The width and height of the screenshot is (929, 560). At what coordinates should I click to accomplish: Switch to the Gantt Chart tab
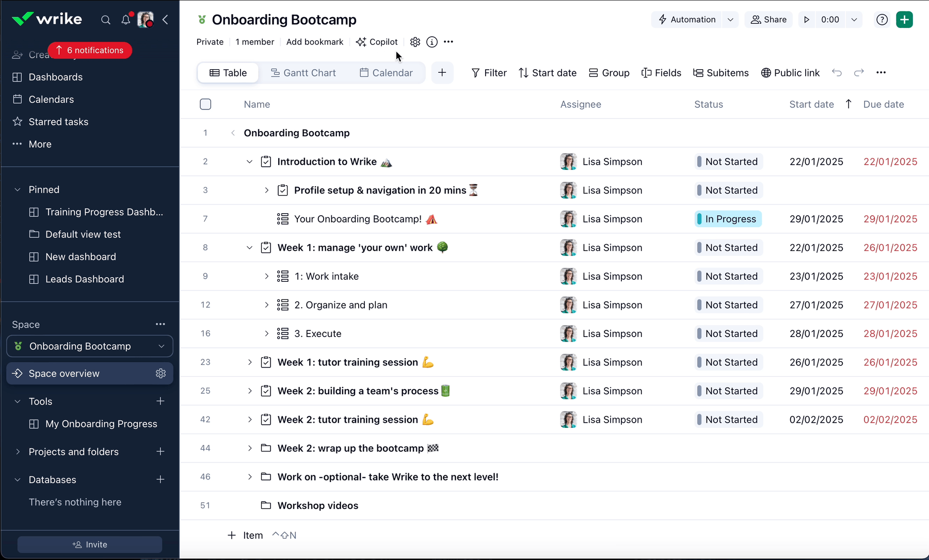coord(303,73)
